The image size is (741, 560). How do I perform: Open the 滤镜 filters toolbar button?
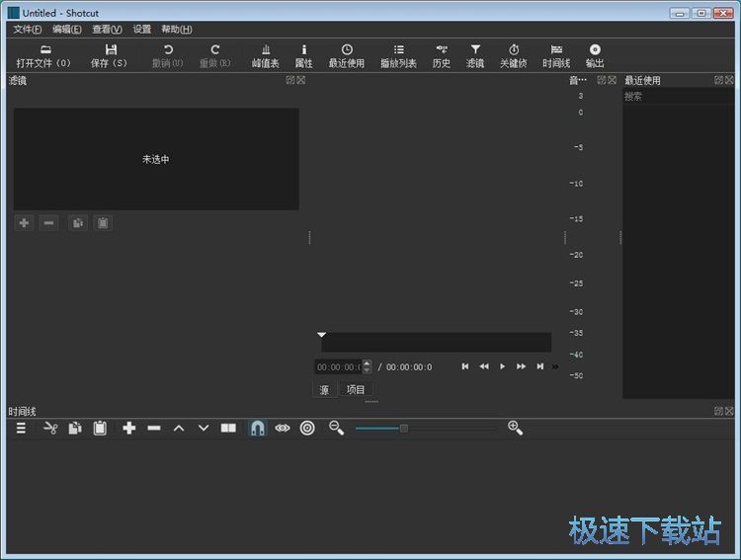(x=475, y=55)
